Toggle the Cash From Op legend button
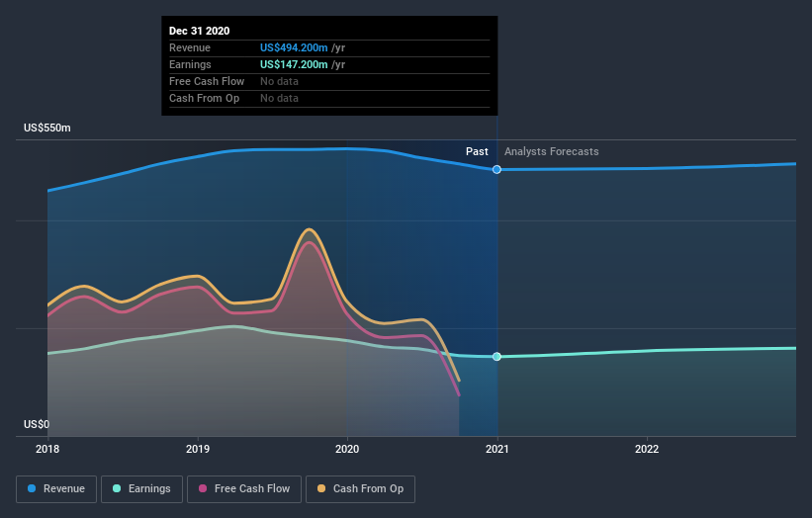This screenshot has width=812, height=518. click(360, 489)
